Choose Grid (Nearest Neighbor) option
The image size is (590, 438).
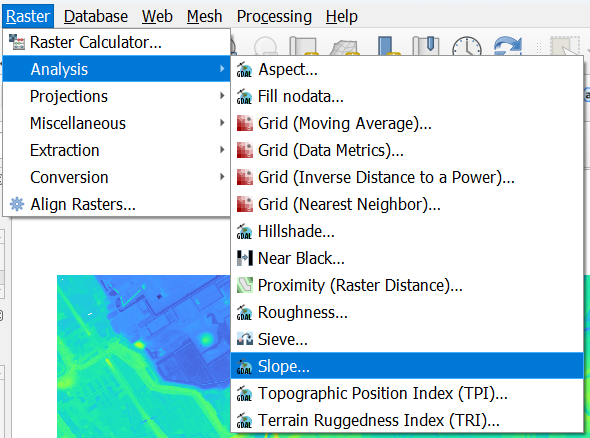click(x=407, y=204)
